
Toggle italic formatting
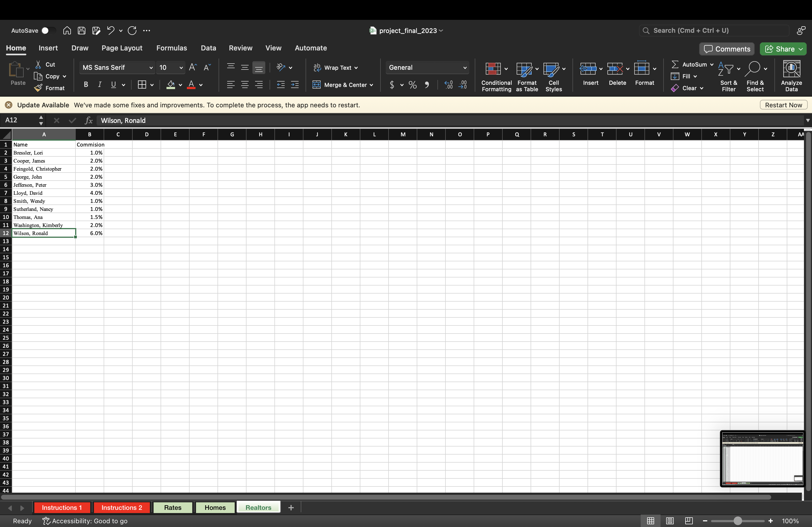99,85
